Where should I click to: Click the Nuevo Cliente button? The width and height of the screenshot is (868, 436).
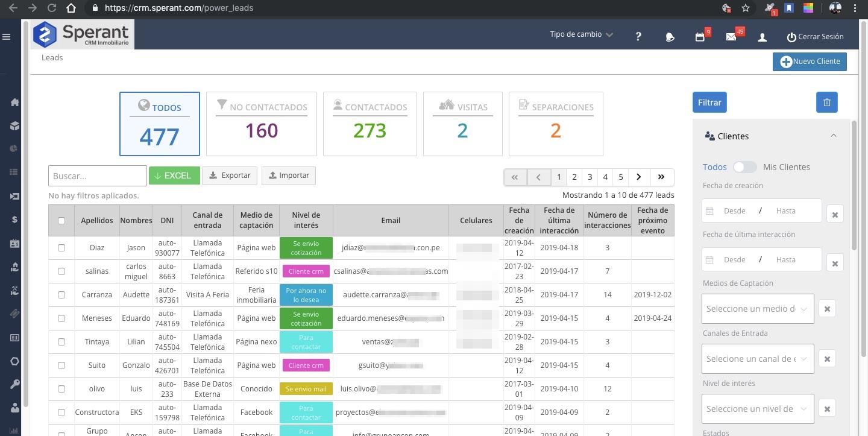pyautogui.click(x=810, y=62)
